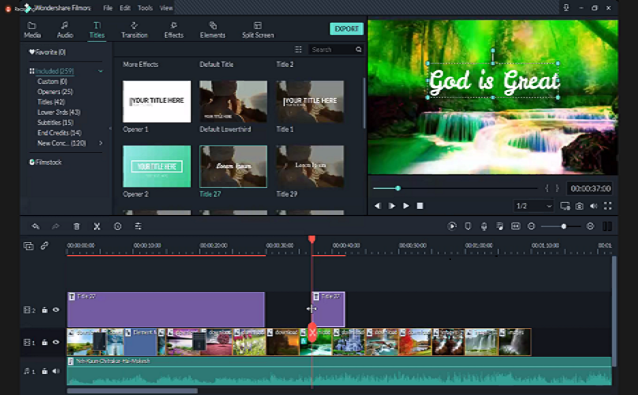
Task: Open the Filmstock section
Action: pos(45,162)
